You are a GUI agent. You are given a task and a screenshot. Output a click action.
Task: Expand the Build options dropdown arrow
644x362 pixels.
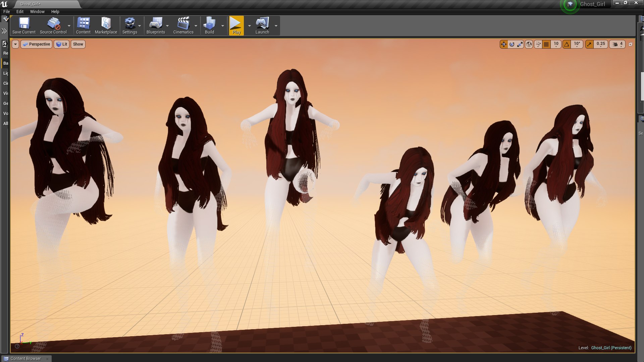pyautogui.click(x=222, y=26)
